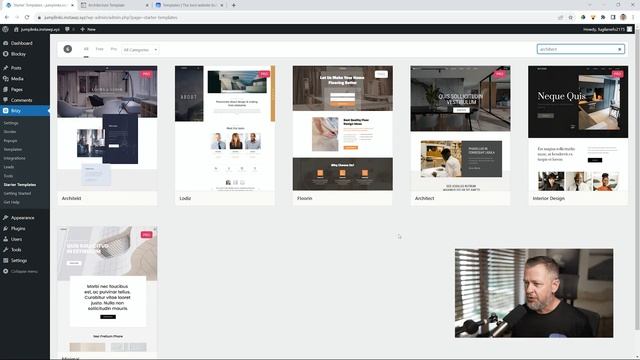The width and height of the screenshot is (640, 360).
Task: Open the Minimal template thumbnail in second row
Action: coord(107,289)
